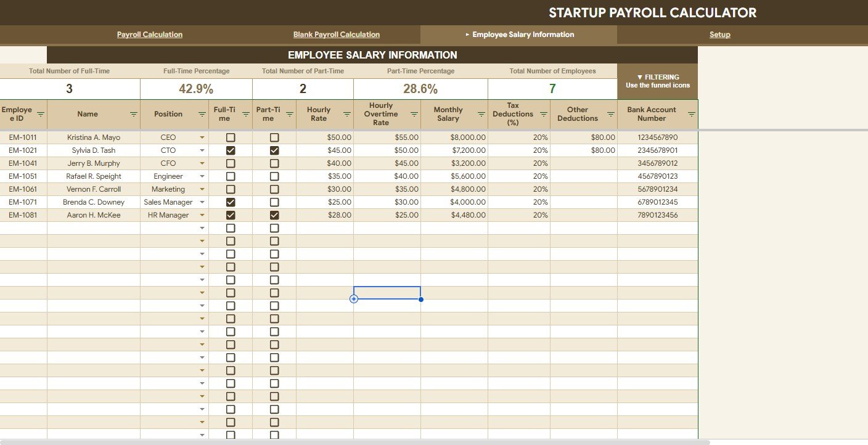Open the Engineer position dropdown
868x445 pixels.
click(x=202, y=176)
